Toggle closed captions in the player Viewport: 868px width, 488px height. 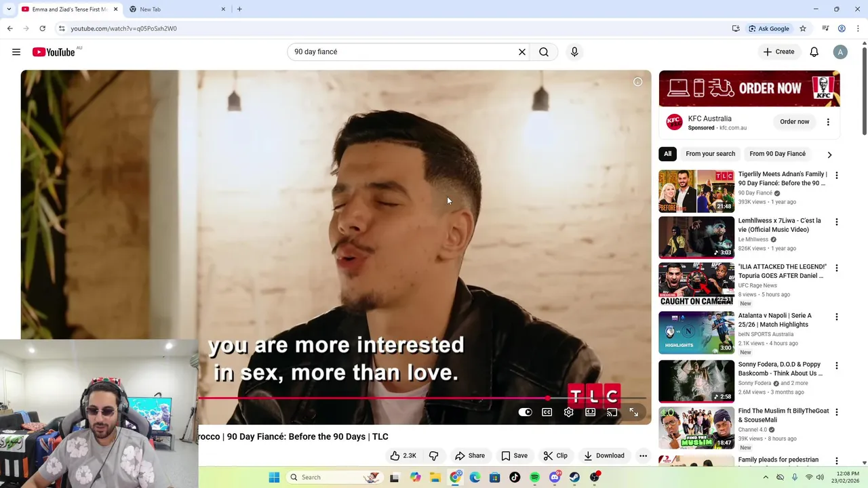click(547, 412)
